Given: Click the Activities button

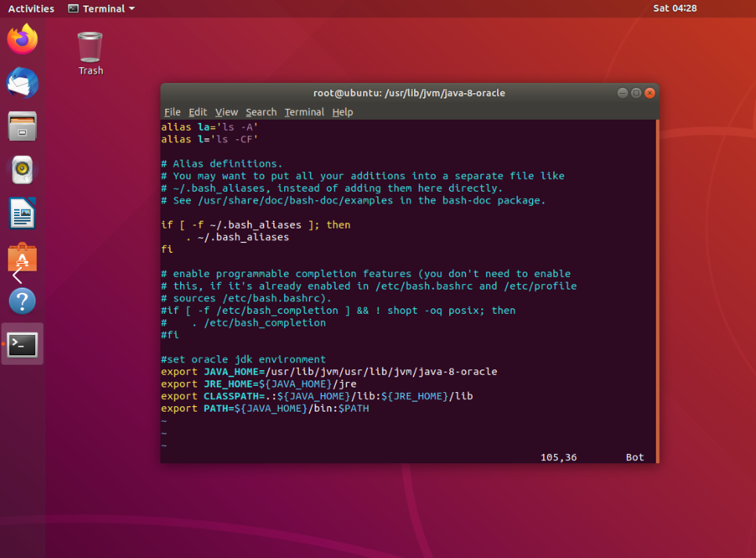Looking at the screenshot, I should pyautogui.click(x=31, y=9).
